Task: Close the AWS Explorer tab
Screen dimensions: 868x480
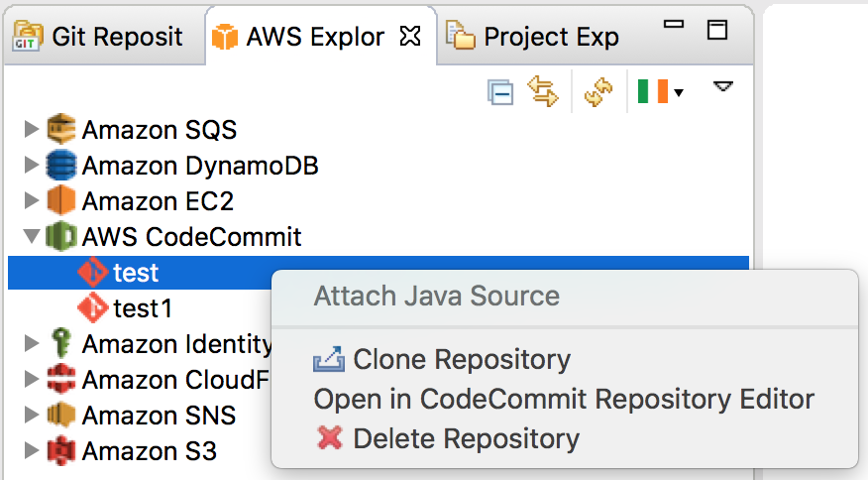Action: (409, 37)
